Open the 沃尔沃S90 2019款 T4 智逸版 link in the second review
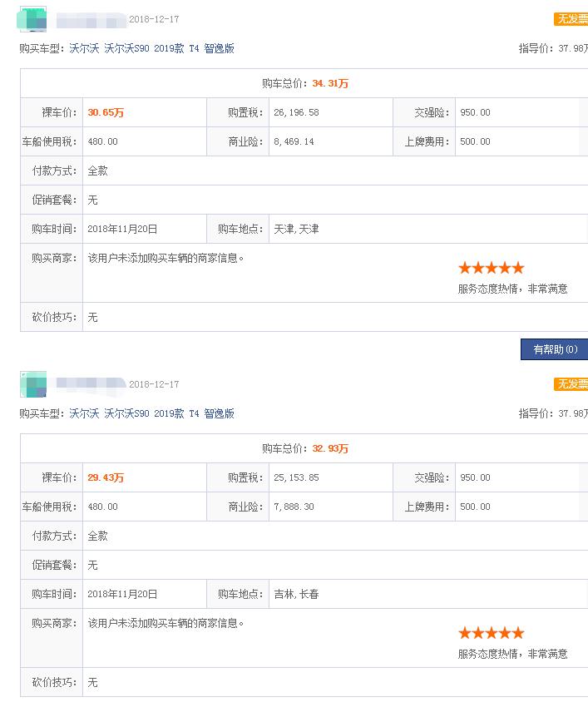This screenshot has width=588, height=702. point(169,413)
